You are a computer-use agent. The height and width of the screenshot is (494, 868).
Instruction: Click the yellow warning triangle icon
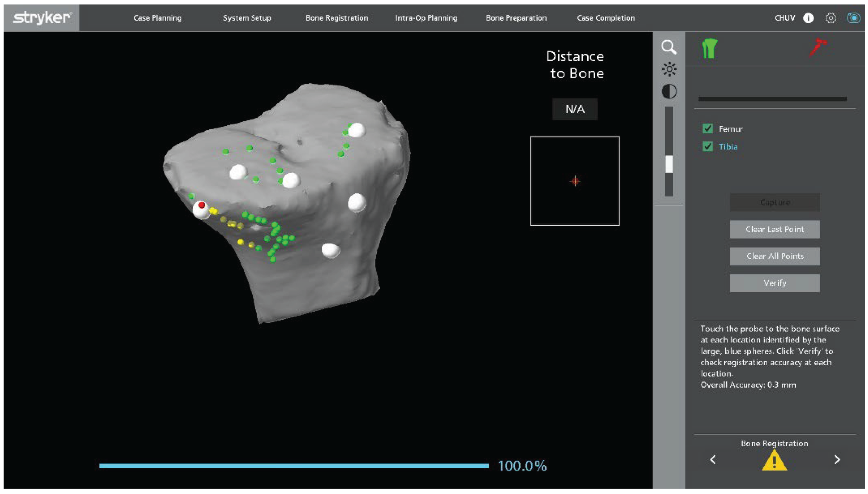click(774, 461)
